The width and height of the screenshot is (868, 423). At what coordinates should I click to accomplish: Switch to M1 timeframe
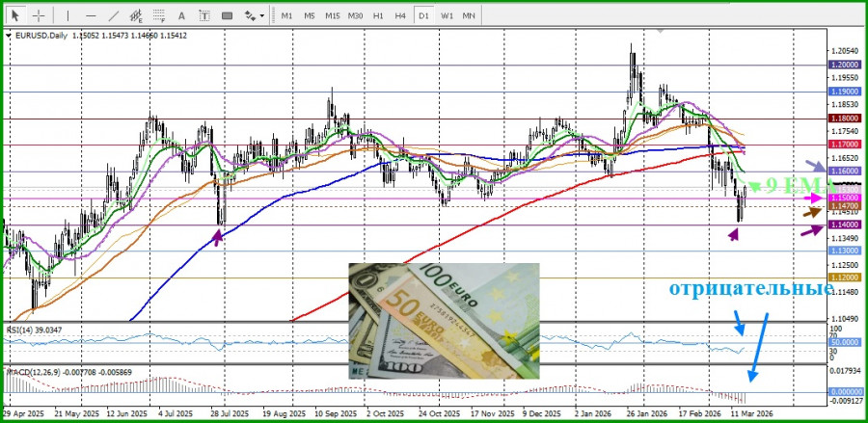286,15
